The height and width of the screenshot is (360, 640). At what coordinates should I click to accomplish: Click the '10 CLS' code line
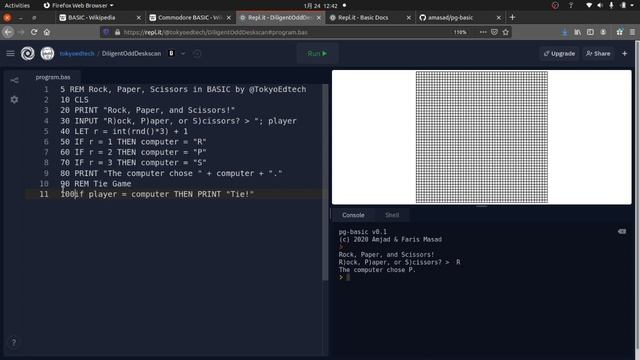pos(74,100)
